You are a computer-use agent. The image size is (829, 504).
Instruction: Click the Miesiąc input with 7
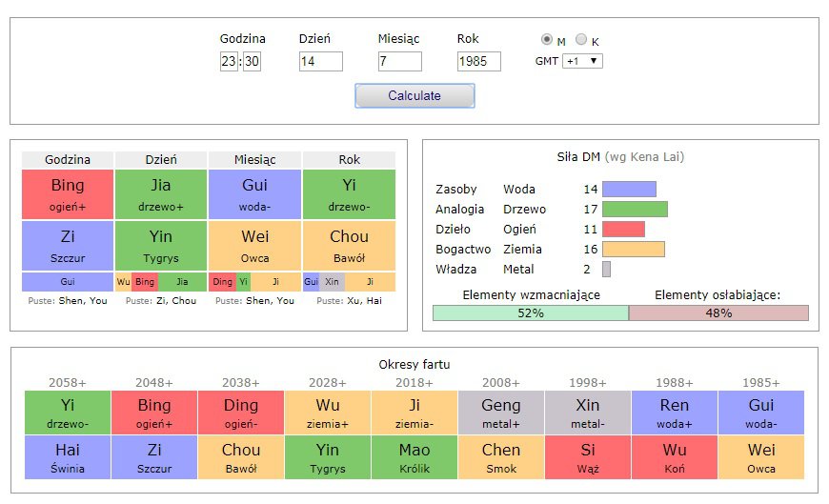[399, 61]
